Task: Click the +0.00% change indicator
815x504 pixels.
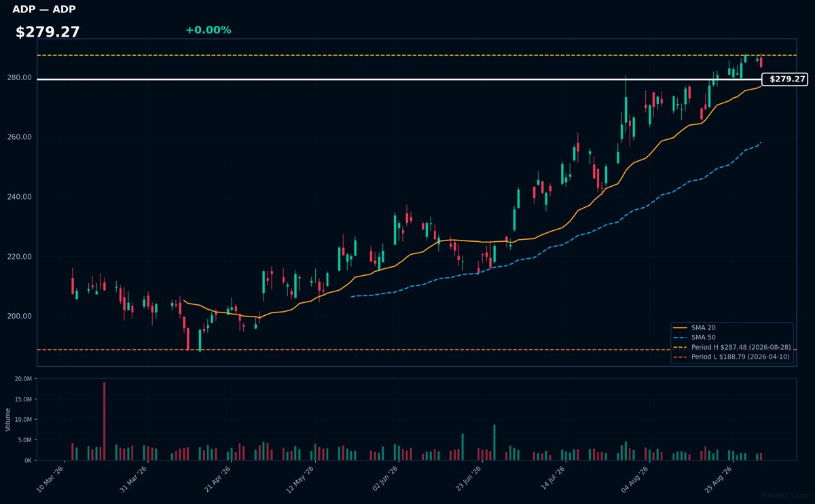Action: click(x=209, y=30)
